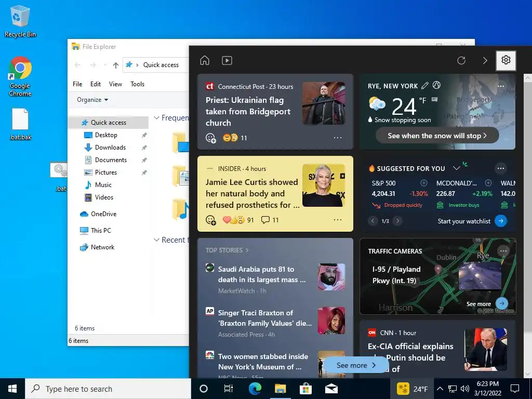Click Quick access in the address bar

[161, 65]
